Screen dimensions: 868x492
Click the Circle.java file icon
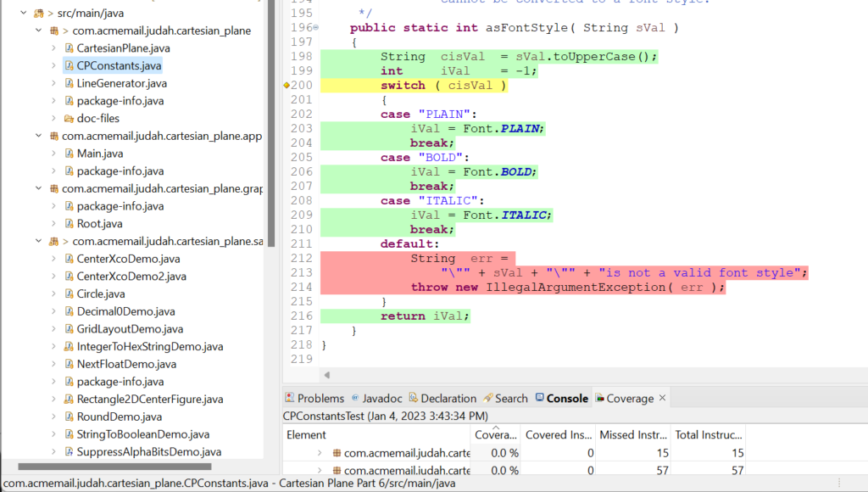[69, 294]
